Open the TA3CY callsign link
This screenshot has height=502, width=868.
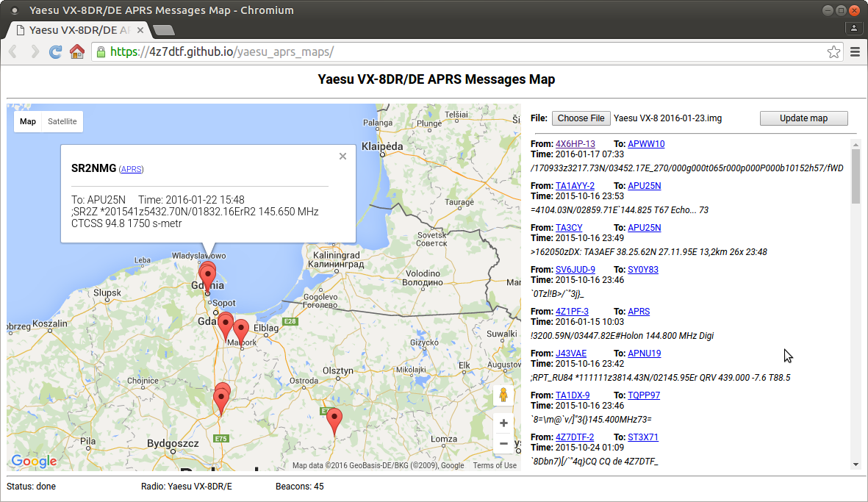569,227
